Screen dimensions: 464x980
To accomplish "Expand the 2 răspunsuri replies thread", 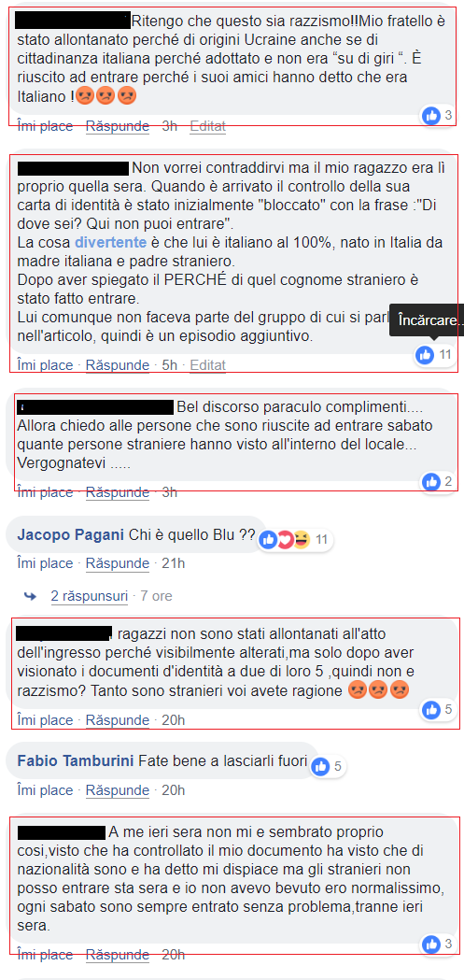I will [x=90, y=596].
